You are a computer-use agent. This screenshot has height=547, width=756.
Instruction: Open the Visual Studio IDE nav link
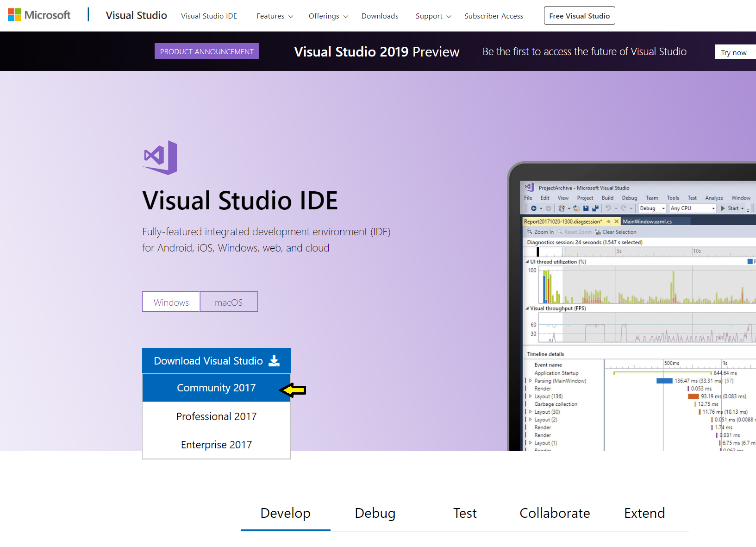pyautogui.click(x=209, y=16)
